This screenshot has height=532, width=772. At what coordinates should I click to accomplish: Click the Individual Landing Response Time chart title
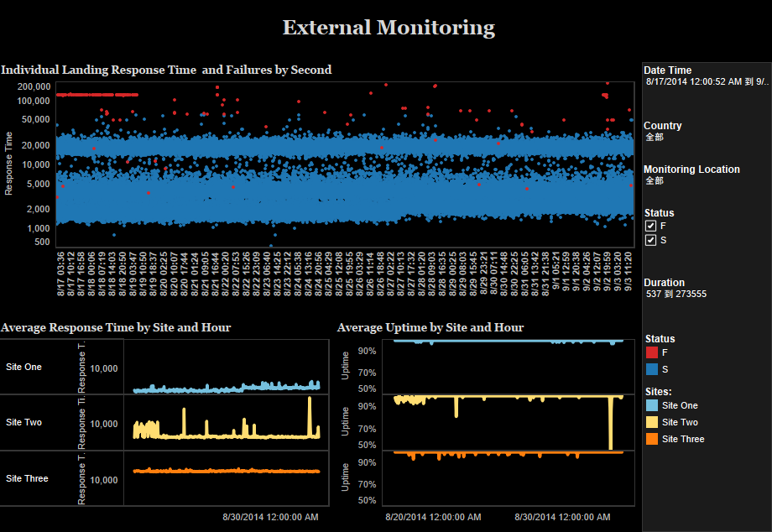(166, 70)
